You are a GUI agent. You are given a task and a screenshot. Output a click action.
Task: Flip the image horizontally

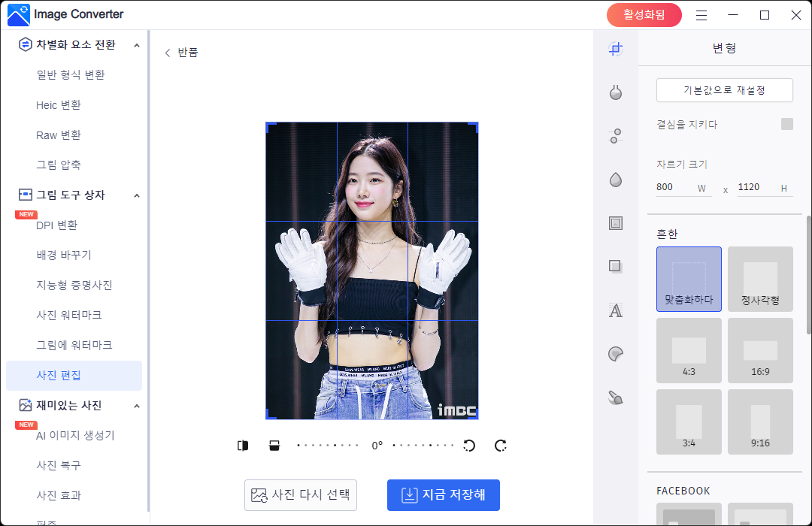(243, 446)
